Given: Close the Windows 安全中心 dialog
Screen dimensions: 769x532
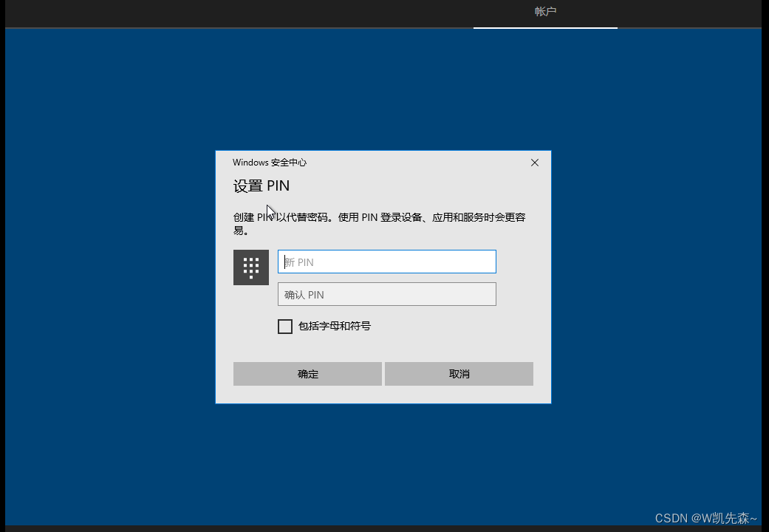Looking at the screenshot, I should 534,163.
